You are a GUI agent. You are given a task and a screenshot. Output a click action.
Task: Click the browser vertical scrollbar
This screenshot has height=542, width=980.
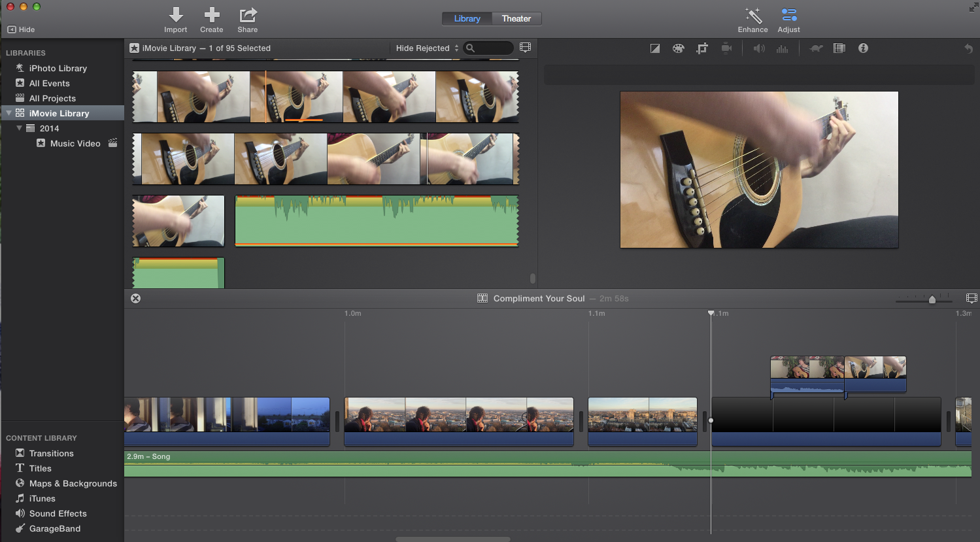[533, 279]
